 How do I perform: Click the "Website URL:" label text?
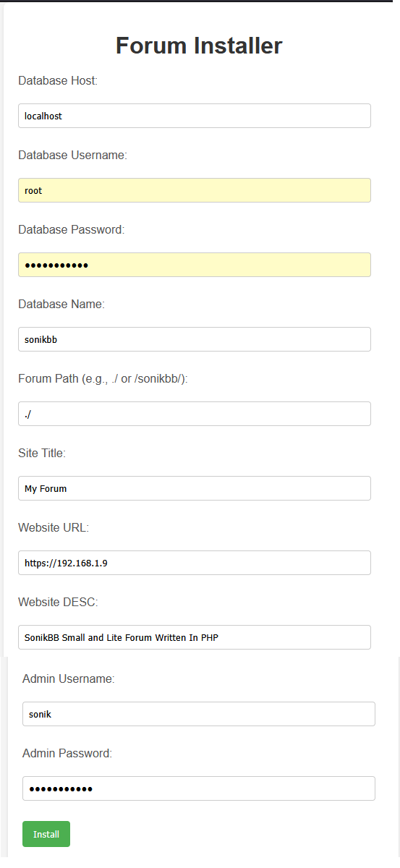click(x=54, y=528)
